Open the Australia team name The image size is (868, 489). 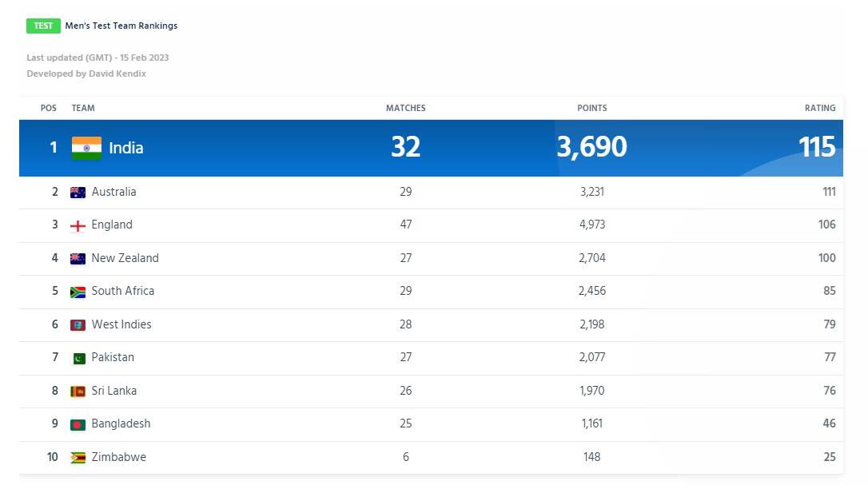point(114,192)
